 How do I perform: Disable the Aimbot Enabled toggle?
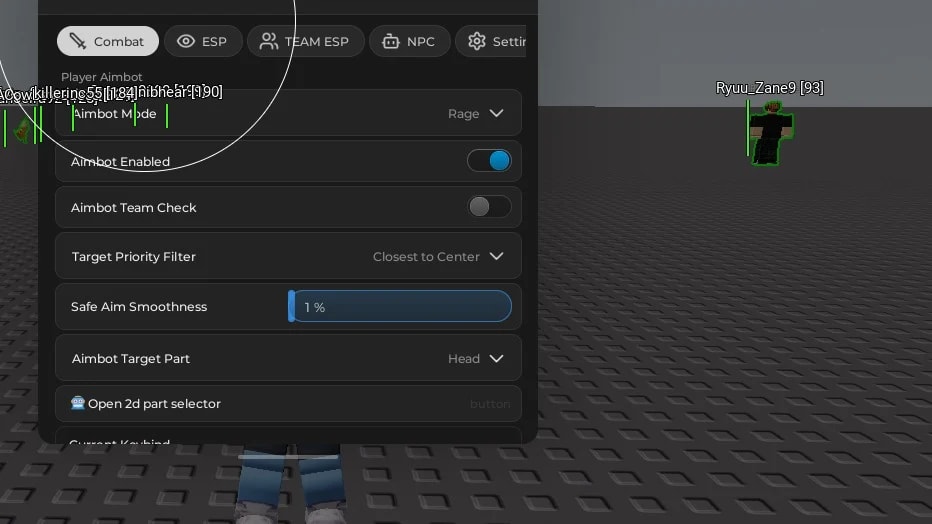[489, 160]
